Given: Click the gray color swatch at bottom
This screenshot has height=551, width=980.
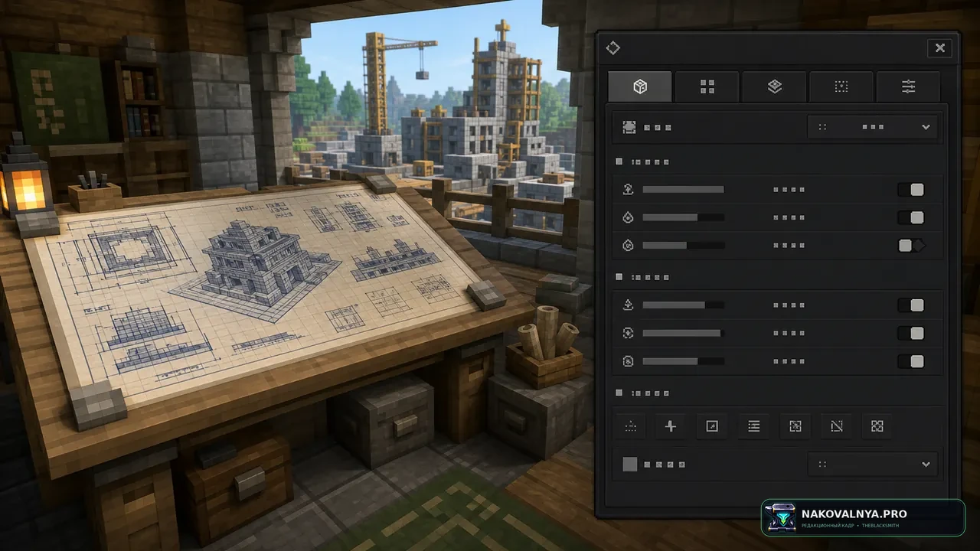Looking at the screenshot, I should (x=630, y=464).
